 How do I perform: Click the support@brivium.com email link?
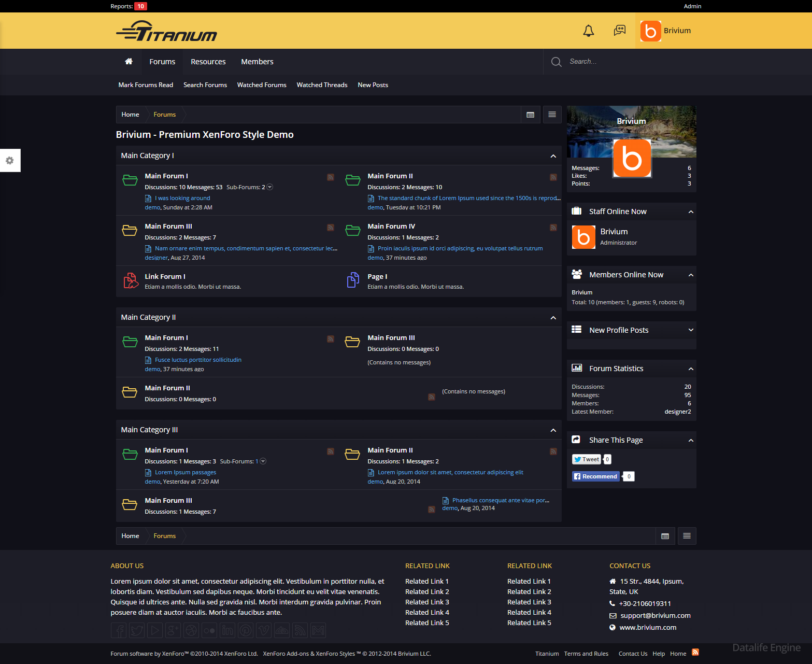(656, 615)
